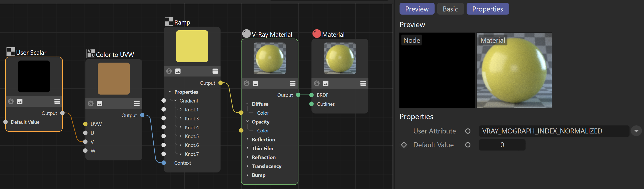Open the User Attribute dropdown arrow
The height and width of the screenshot is (189, 644).
[x=636, y=131]
